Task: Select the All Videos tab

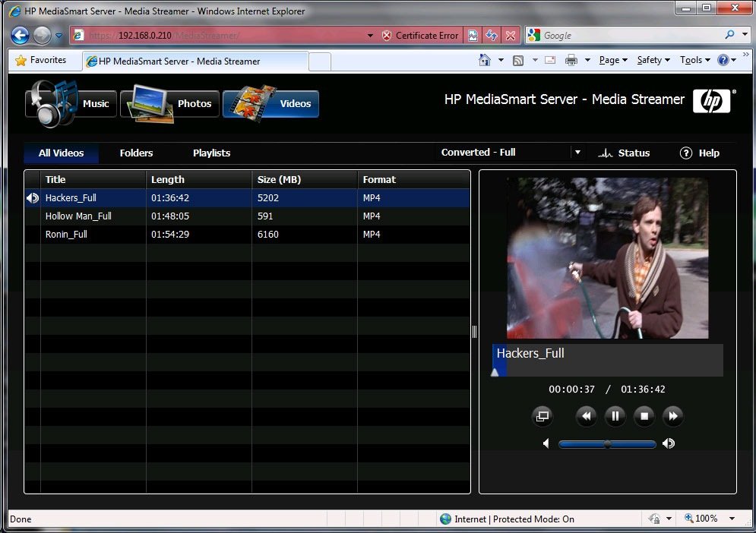Action: coord(62,153)
